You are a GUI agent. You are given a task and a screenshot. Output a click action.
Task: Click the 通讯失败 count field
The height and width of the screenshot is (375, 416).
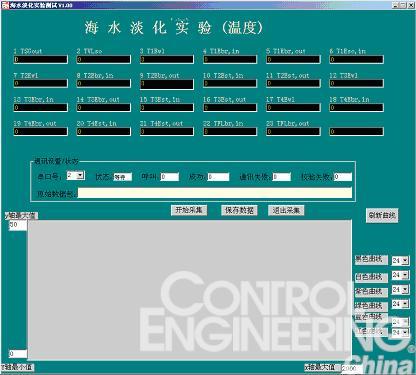click(282, 177)
